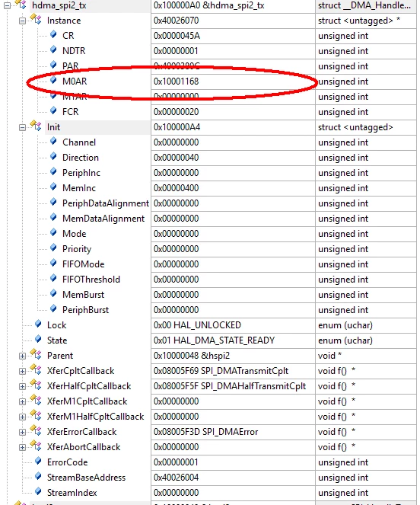Expand the XferErrorCallback node
Viewport: 420px width, 505px height.
click(x=22, y=432)
